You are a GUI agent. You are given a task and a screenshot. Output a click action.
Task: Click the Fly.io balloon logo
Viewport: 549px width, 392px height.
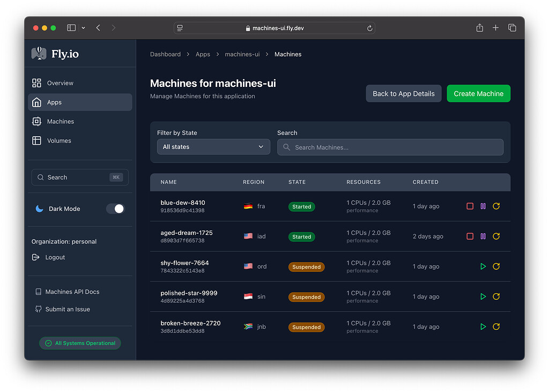38,53
